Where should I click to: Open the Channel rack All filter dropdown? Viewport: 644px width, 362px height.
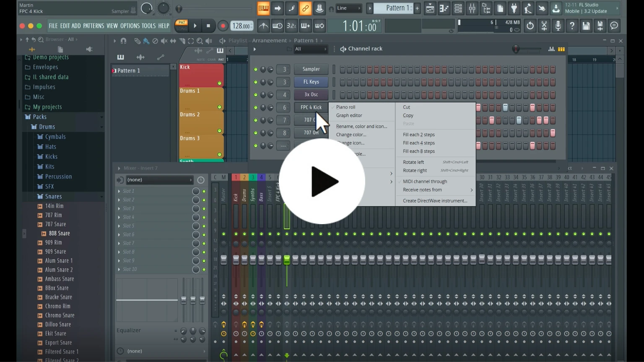click(311, 49)
